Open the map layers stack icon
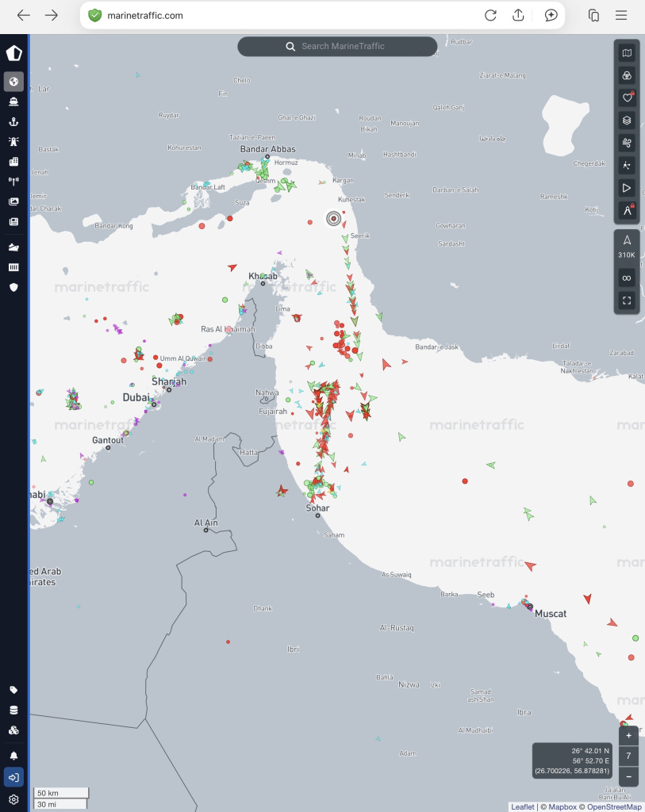Screen dimensions: 645x812 click(x=627, y=121)
